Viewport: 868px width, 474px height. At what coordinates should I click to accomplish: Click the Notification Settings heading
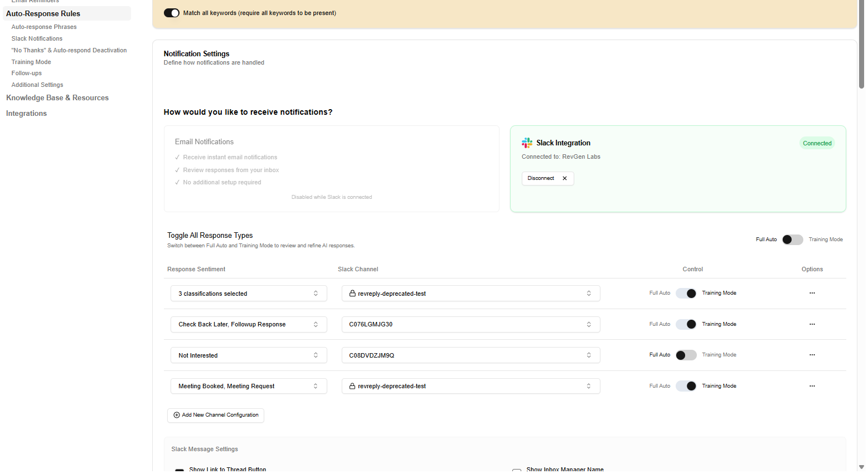click(196, 53)
